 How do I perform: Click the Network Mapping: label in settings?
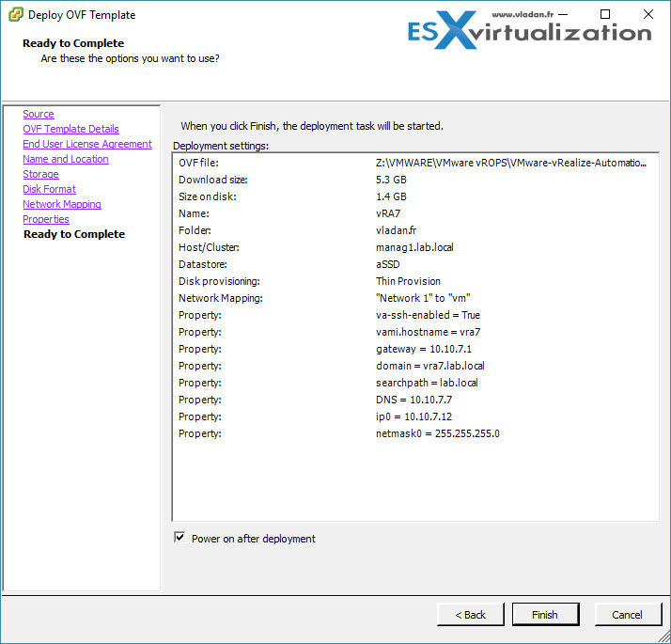point(221,298)
